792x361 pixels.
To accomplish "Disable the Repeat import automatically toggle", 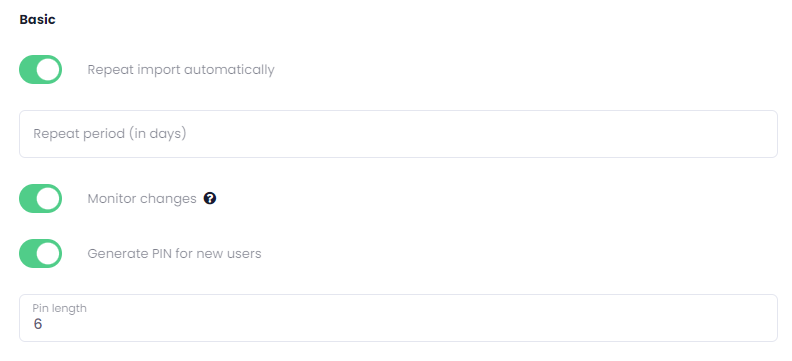I will tap(40, 70).
